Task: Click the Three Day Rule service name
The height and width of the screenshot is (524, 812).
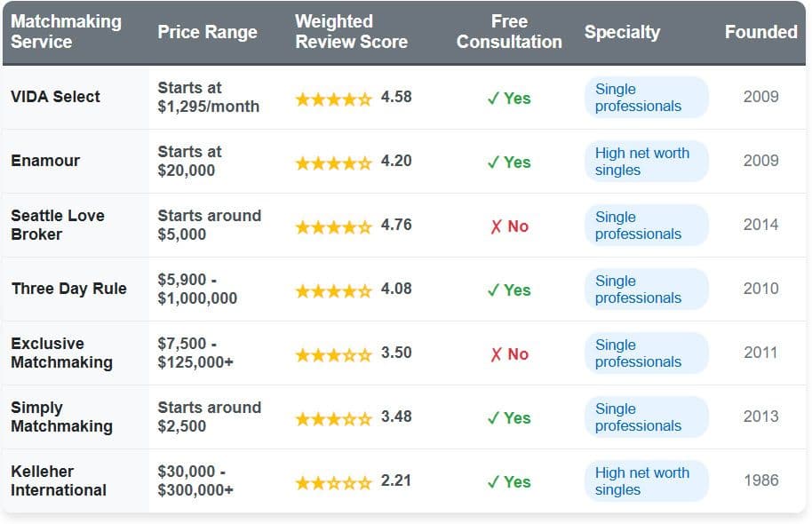Action: coord(68,289)
